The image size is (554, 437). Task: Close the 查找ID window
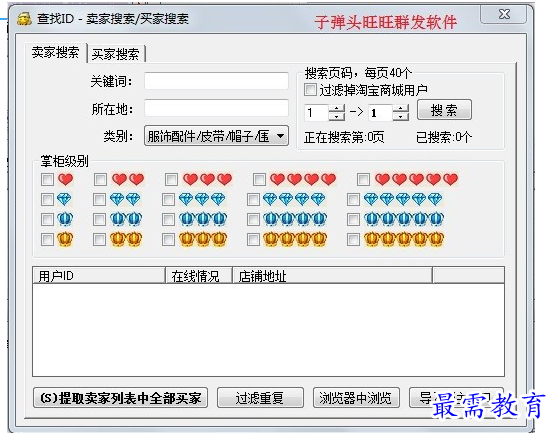[504, 14]
